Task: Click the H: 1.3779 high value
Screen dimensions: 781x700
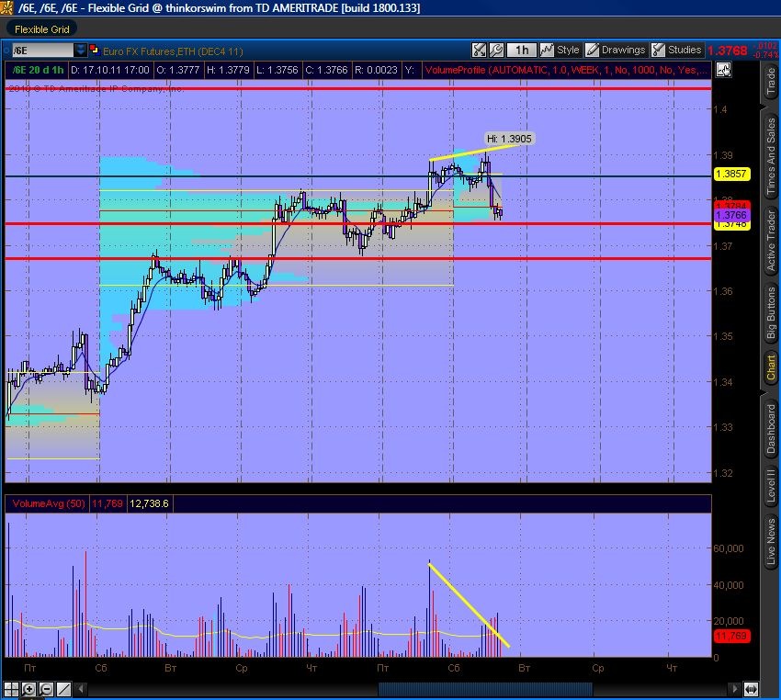Action: (x=228, y=70)
